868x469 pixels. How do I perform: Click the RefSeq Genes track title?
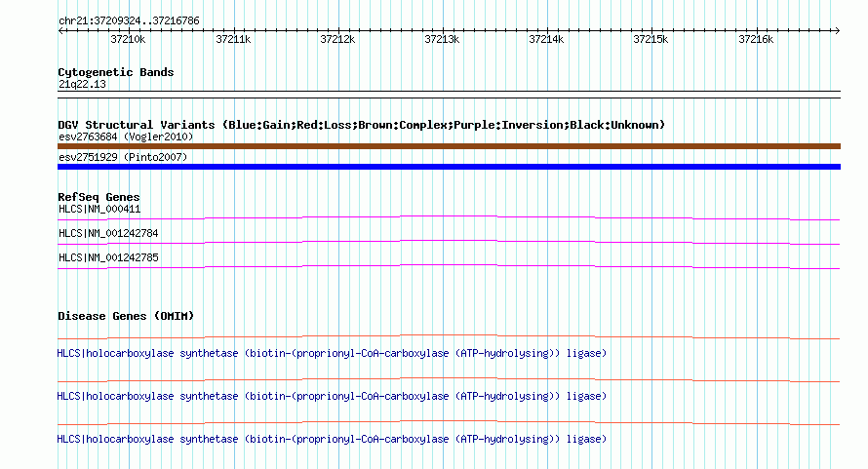99,197
